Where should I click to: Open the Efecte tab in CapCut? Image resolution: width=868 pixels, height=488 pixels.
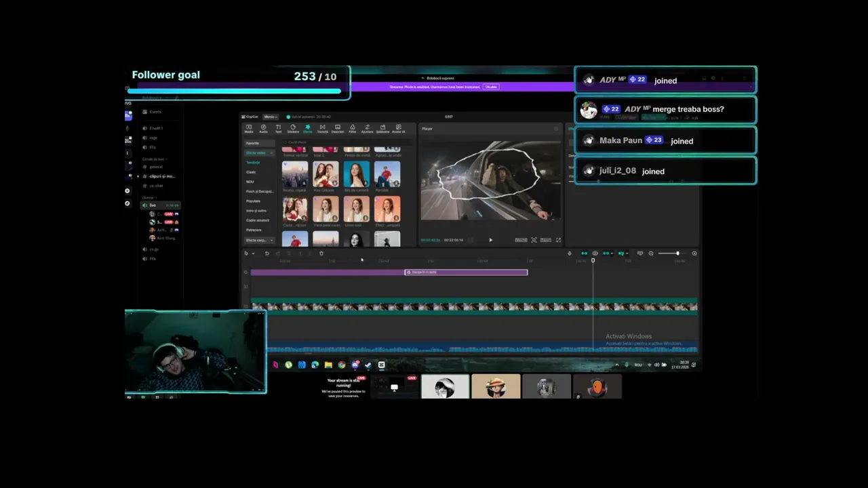[x=308, y=128]
